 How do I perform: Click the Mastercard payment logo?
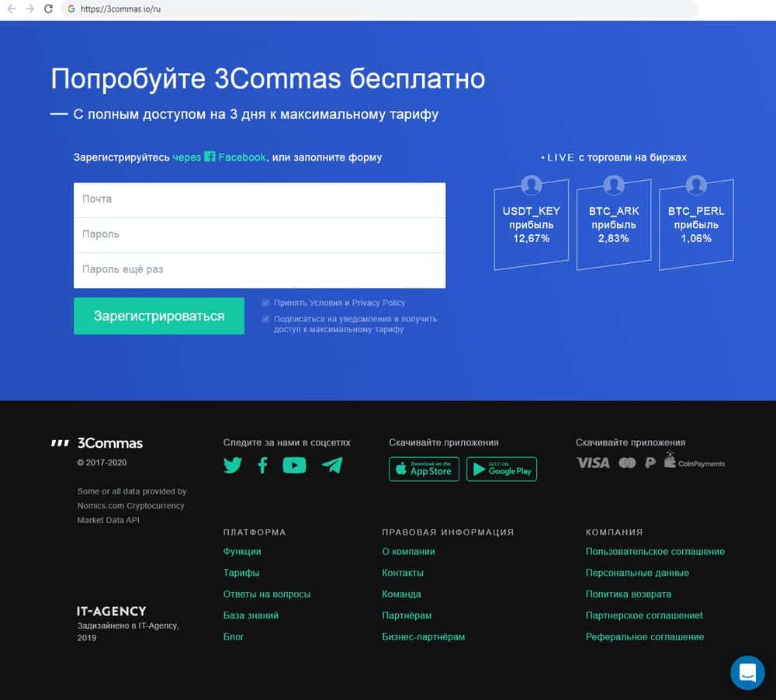click(627, 463)
